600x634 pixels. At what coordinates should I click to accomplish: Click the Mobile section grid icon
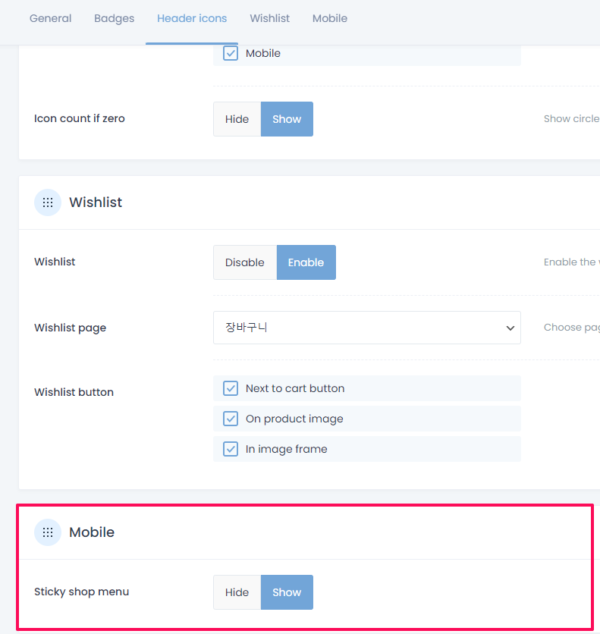(x=48, y=532)
